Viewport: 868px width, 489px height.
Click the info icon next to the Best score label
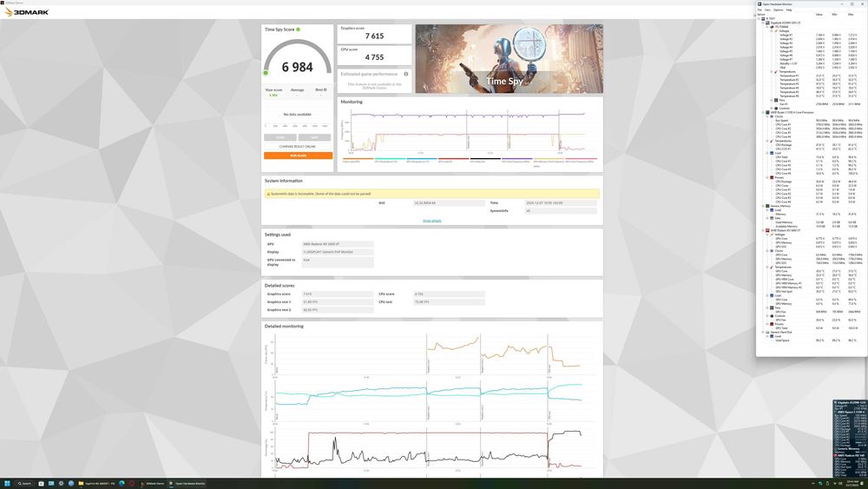[x=325, y=89]
